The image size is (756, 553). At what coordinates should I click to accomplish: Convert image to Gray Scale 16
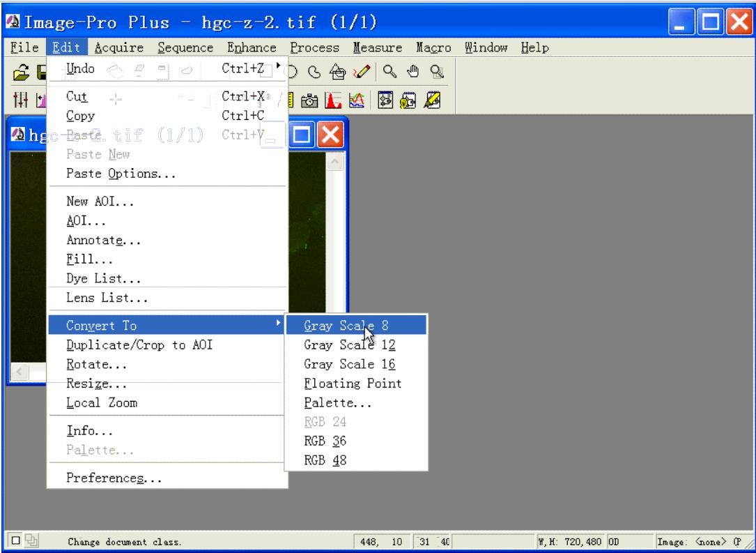tap(356, 364)
